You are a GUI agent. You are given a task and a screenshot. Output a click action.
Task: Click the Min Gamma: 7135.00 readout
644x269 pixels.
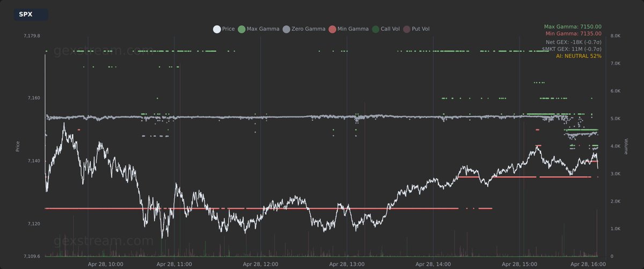click(x=573, y=34)
